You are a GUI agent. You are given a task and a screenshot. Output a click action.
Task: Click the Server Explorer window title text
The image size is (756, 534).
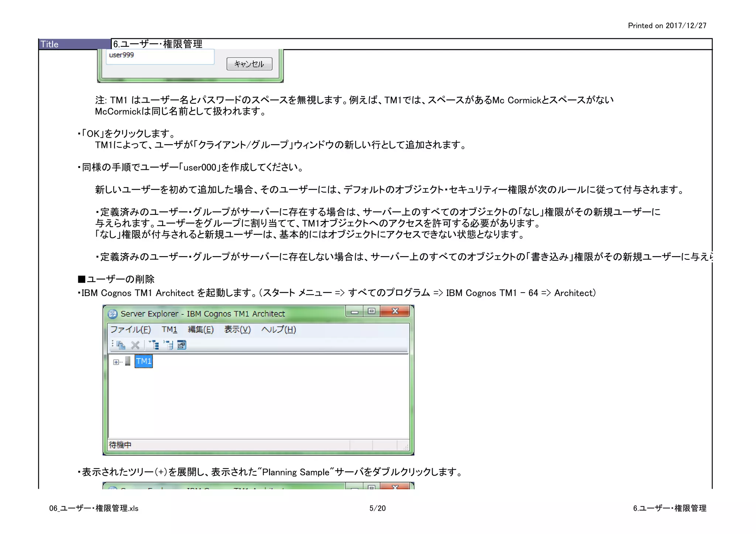203,314
